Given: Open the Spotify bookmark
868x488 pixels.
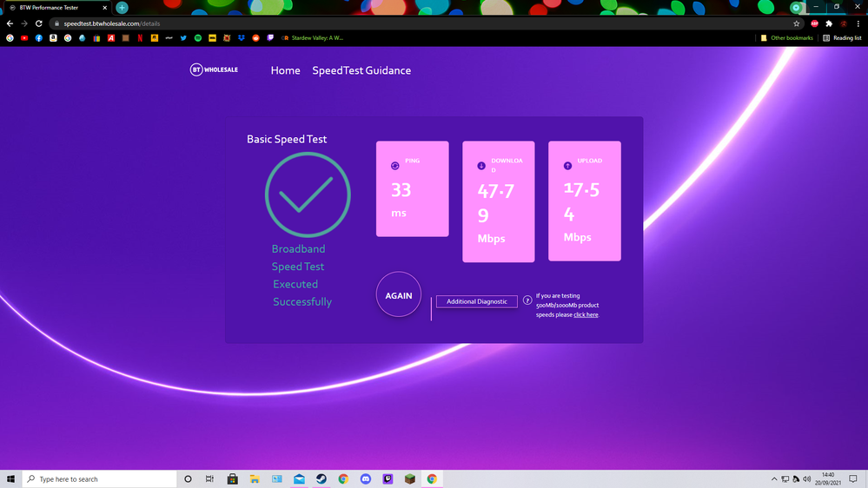Looking at the screenshot, I should coord(198,38).
